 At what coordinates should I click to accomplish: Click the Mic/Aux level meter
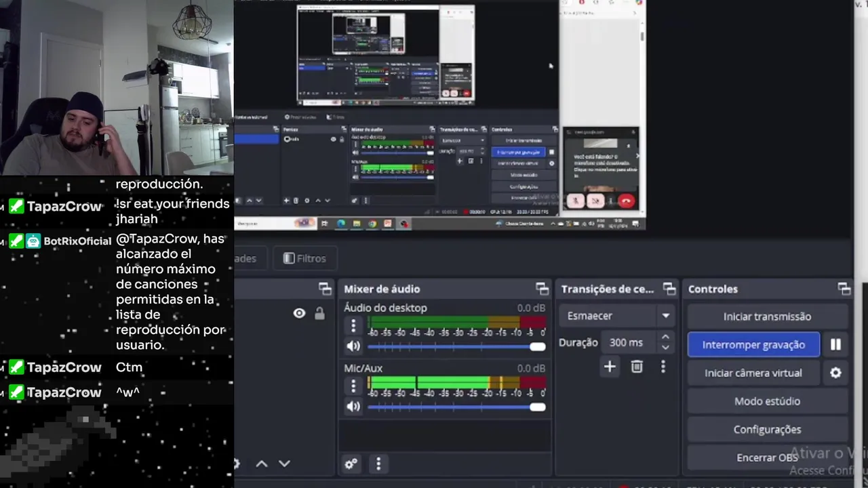tap(457, 383)
